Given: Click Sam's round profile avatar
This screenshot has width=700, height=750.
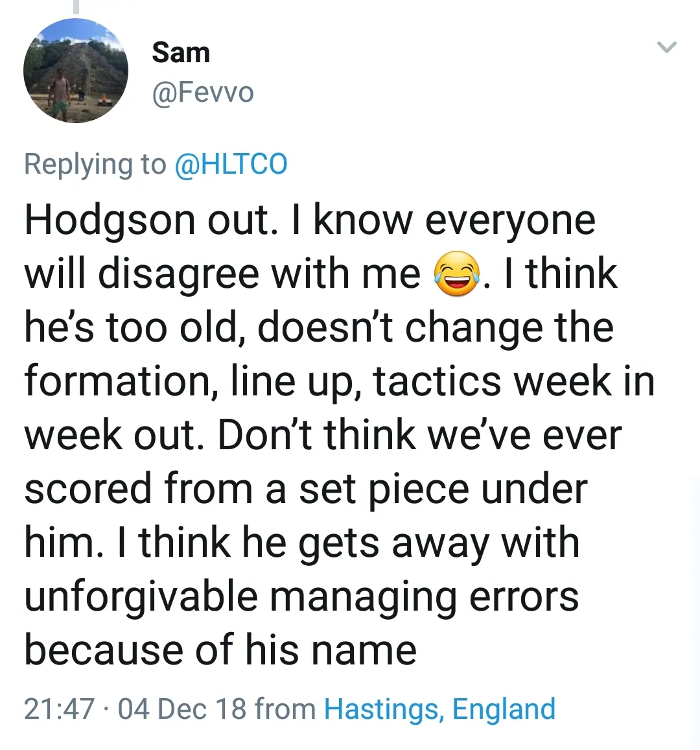Looking at the screenshot, I should point(75,71).
